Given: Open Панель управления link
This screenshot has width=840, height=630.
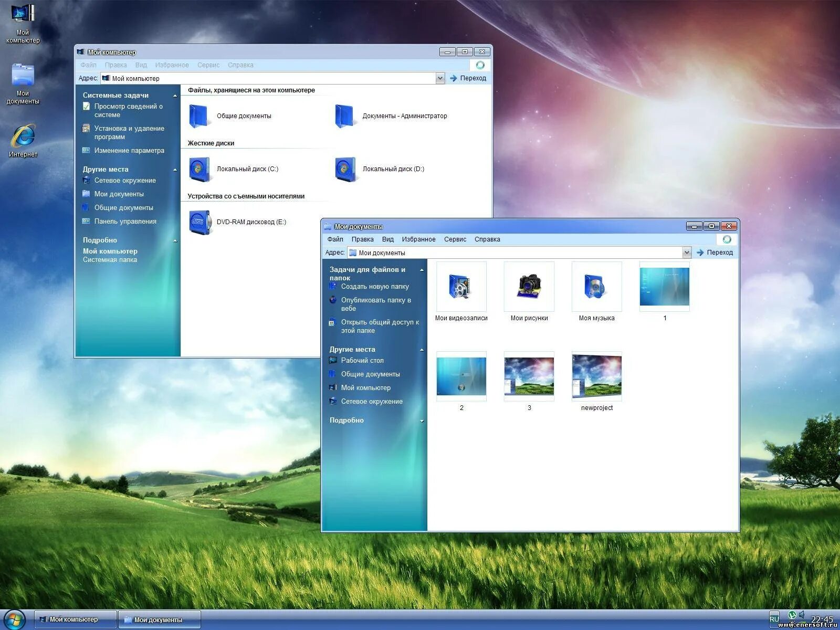Looking at the screenshot, I should [119, 222].
